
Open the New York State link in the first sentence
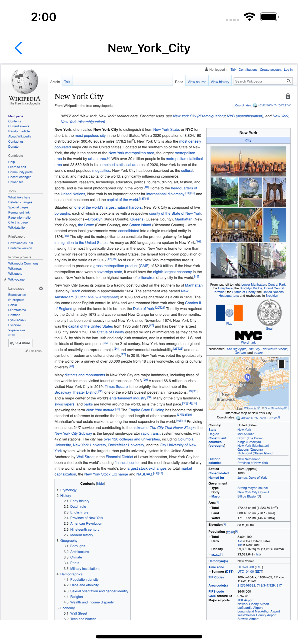pyautogui.click(x=166, y=129)
